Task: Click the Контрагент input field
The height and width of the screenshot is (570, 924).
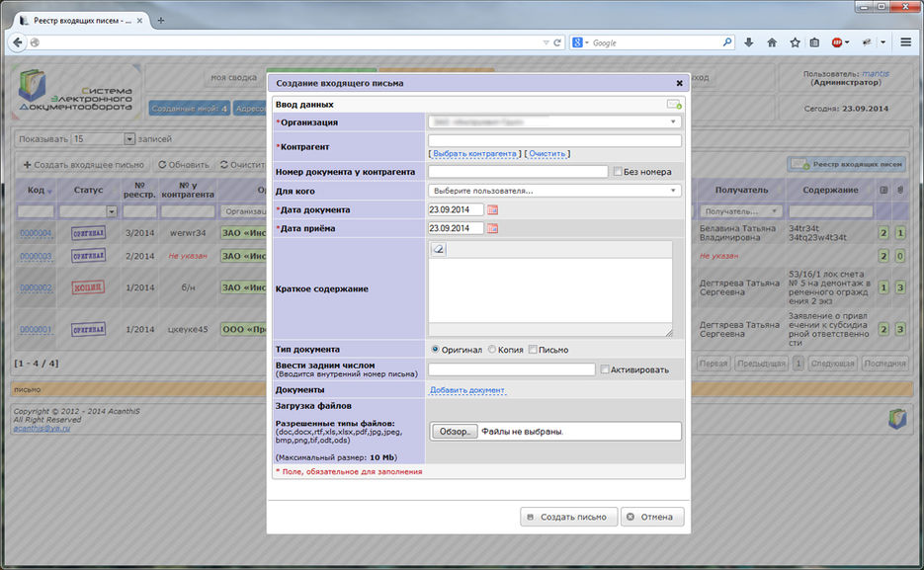Action: 554,140
